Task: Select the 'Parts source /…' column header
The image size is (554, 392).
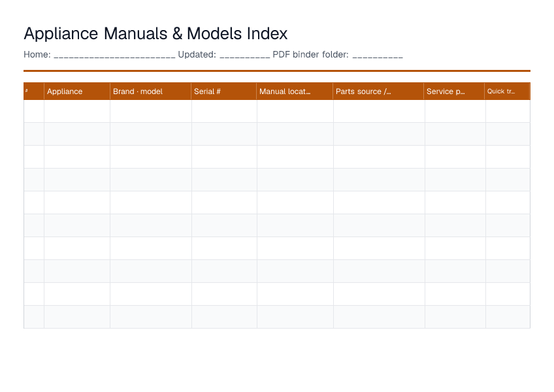Action: tap(378, 91)
